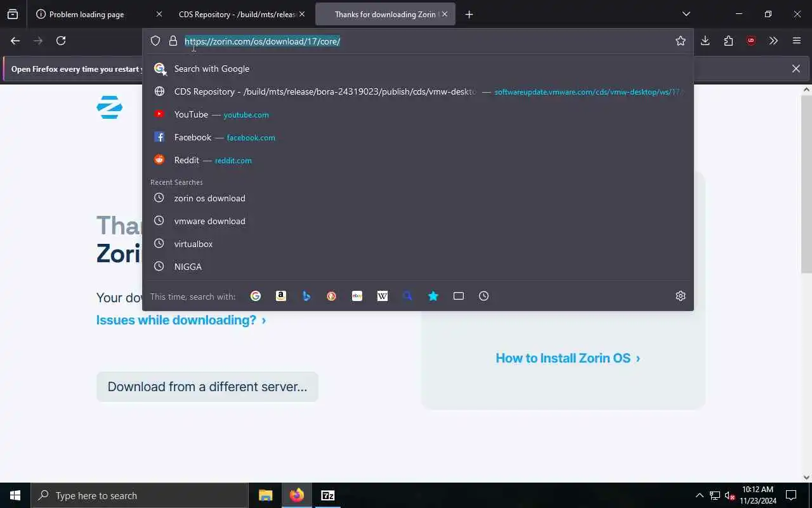
Task: List all tabs dropdown arrow
Action: pyautogui.click(x=686, y=14)
